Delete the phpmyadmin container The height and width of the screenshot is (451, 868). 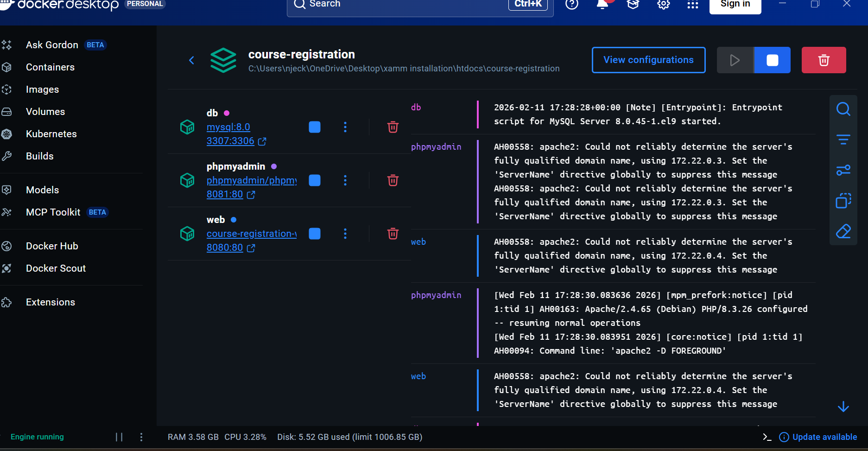pos(393,180)
